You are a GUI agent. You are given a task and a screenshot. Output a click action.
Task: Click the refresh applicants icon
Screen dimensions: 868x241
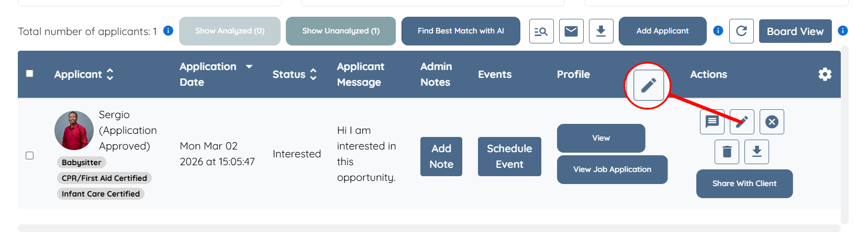[741, 31]
